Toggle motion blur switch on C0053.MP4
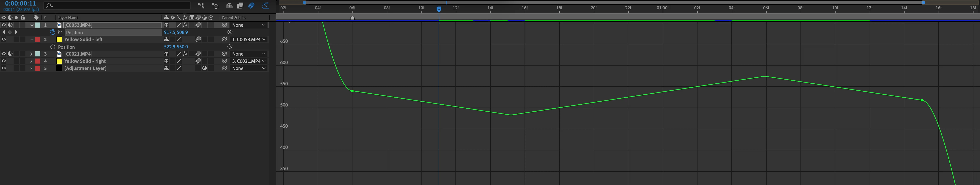 coord(198,25)
